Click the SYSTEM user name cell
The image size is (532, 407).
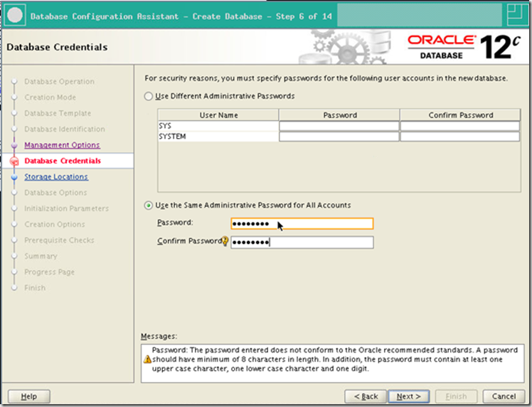pos(218,137)
